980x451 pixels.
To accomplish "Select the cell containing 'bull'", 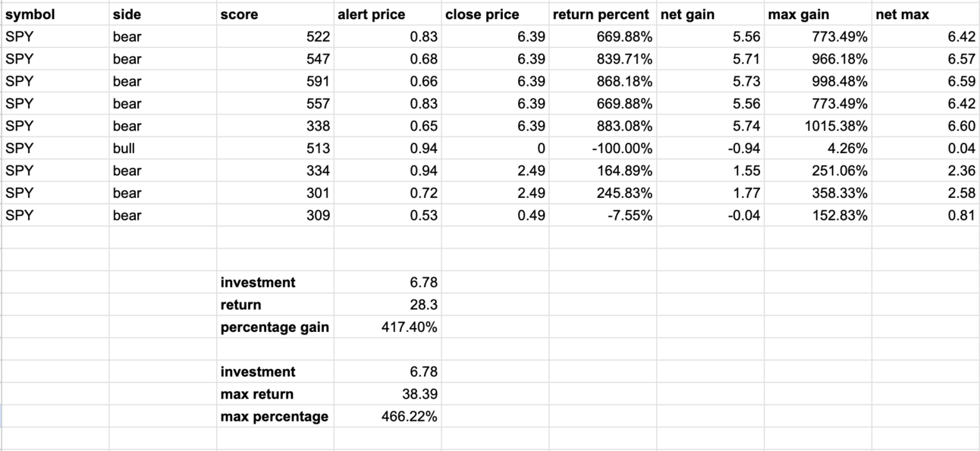I will point(162,148).
